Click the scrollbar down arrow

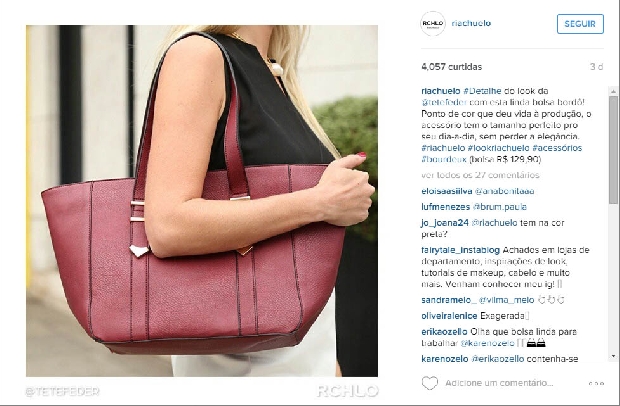[613, 356]
